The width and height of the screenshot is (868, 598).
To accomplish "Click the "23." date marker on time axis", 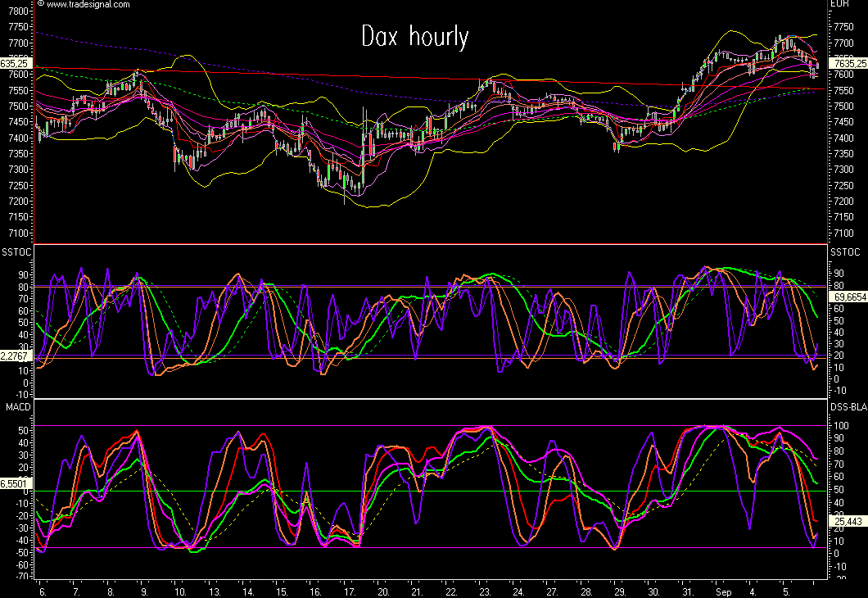I will tap(485, 590).
